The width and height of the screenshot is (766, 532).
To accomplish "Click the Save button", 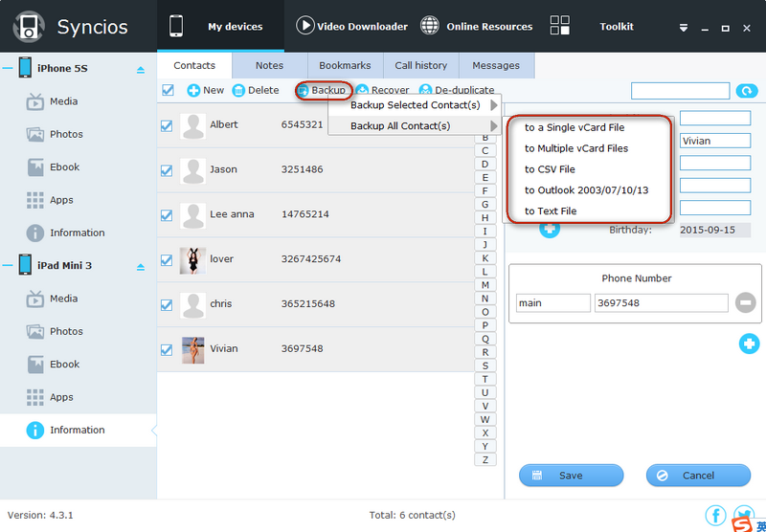I will (571, 476).
